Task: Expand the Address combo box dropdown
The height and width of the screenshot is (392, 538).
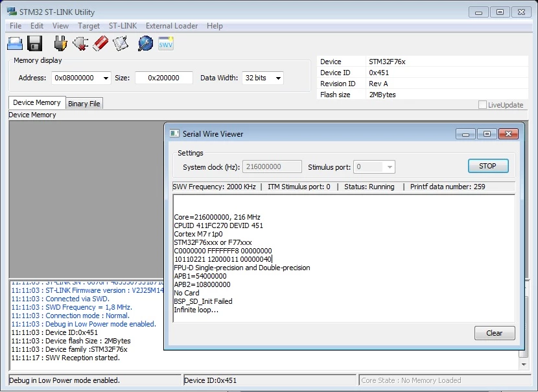Action: click(106, 78)
